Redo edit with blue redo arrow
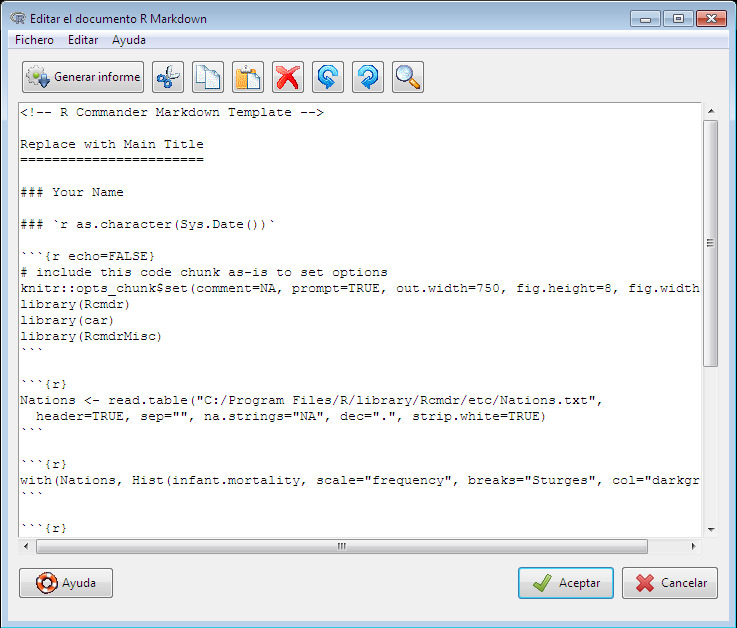This screenshot has height=628, width=737. pyautogui.click(x=368, y=77)
